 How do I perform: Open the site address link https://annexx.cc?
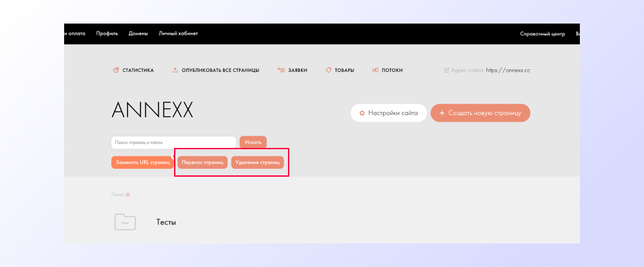(x=508, y=70)
